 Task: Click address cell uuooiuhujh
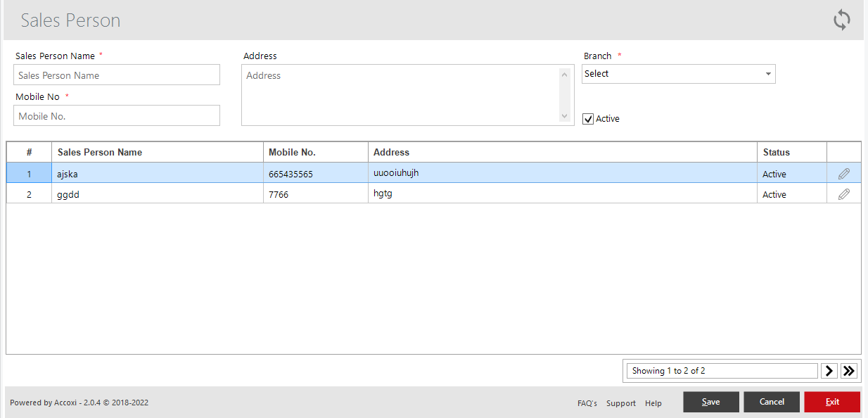563,173
